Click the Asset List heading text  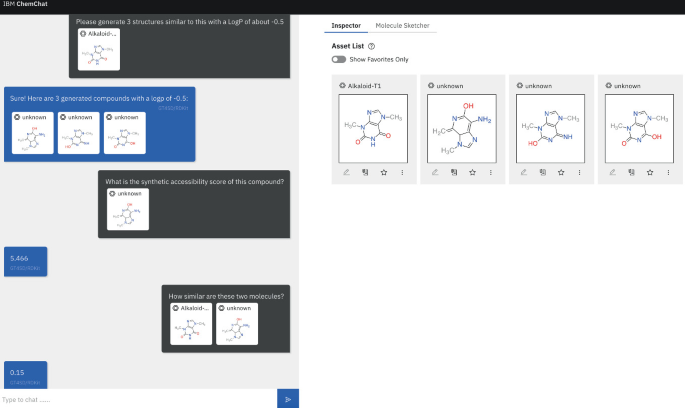coord(348,46)
